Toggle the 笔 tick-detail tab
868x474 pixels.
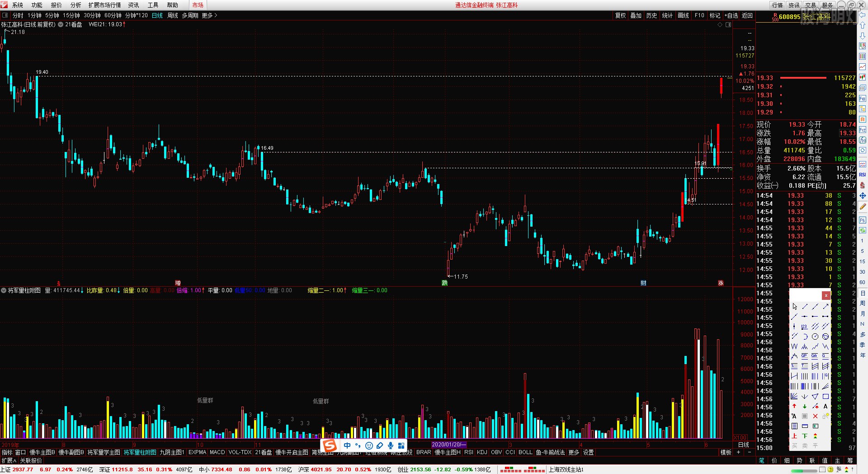[762, 460]
